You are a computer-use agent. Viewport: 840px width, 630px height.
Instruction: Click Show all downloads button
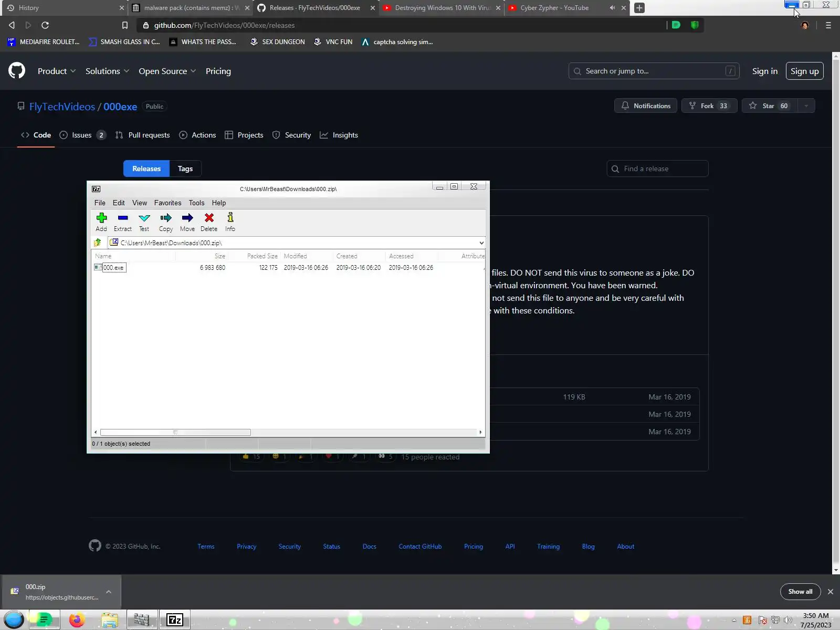pyautogui.click(x=800, y=592)
